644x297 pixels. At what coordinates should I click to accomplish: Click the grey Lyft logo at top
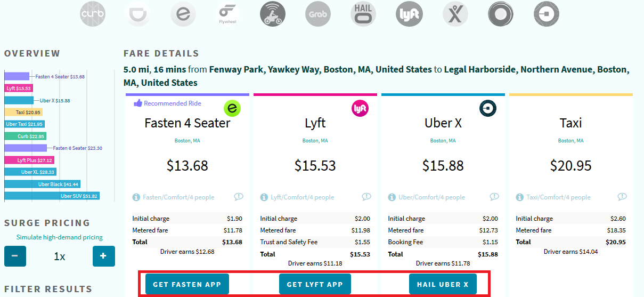pos(409,14)
